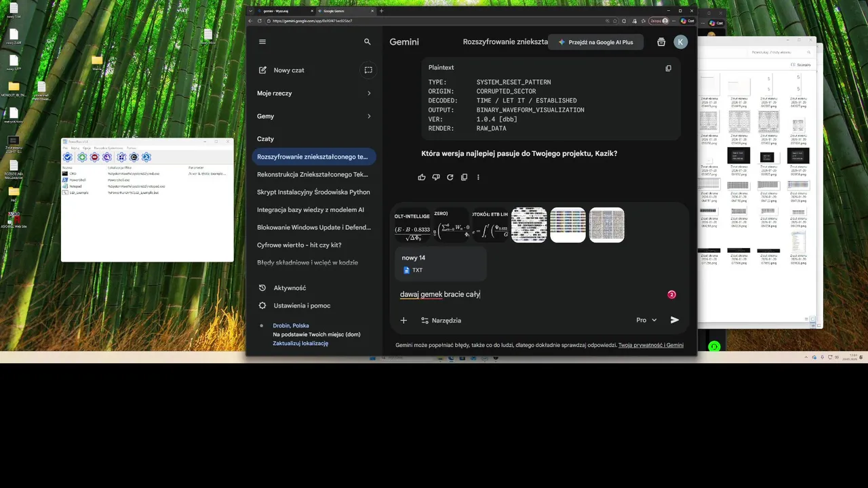Click the Zaktualizuj lokalizację link
The height and width of the screenshot is (488, 868).
(300, 343)
